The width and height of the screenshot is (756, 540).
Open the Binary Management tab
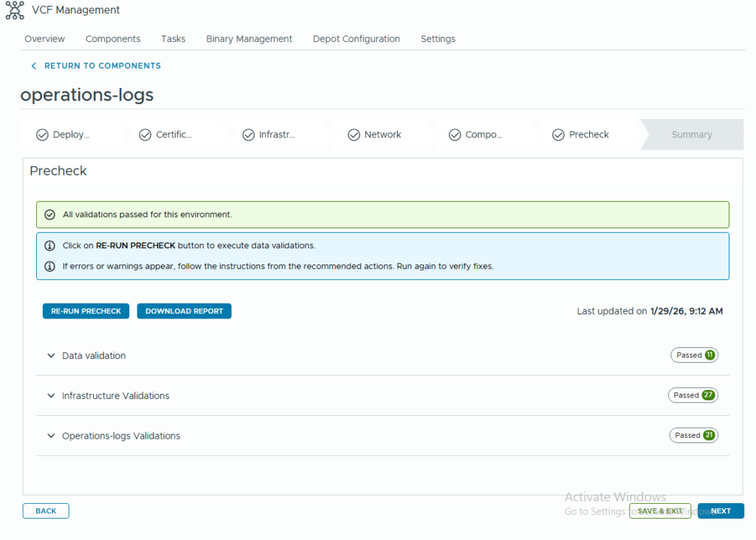(x=249, y=39)
